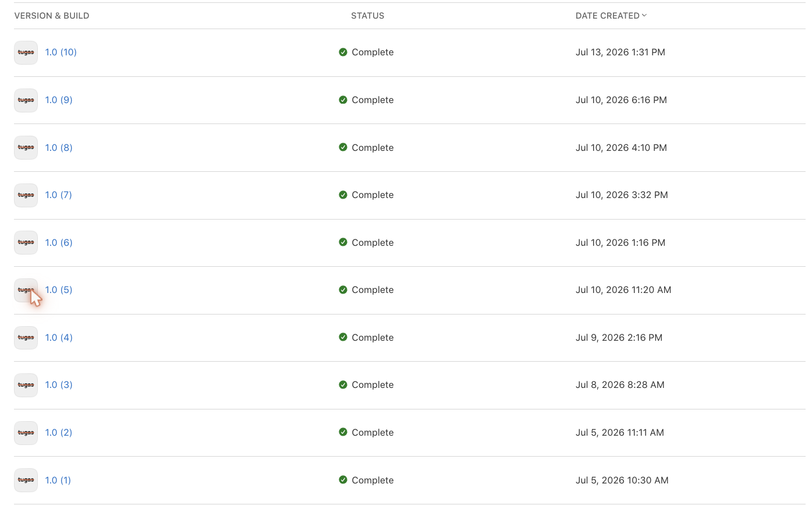Screen dimensions: 812x505
Task: Open the tugas app icon for build 1.0 (10)
Action: pyautogui.click(x=26, y=52)
